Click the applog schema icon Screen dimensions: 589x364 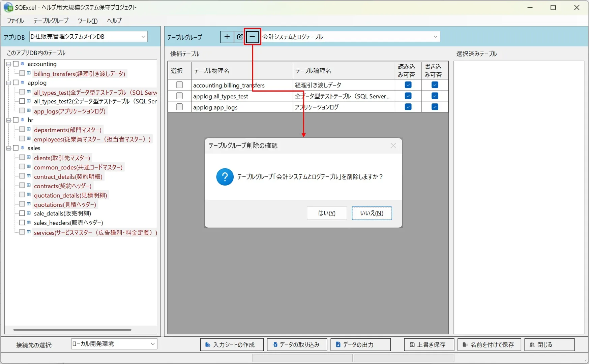coord(23,82)
